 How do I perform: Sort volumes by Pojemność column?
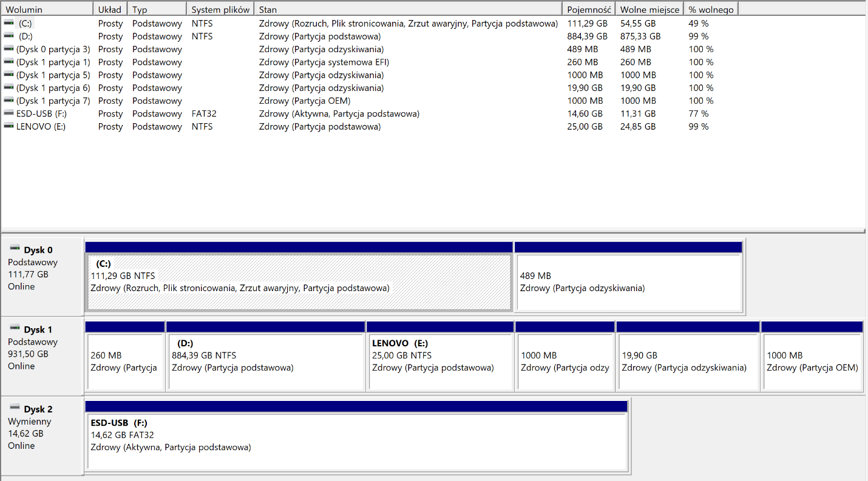(x=588, y=9)
